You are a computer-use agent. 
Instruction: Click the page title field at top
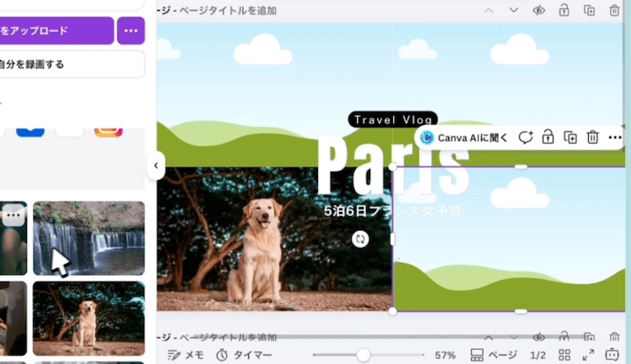pos(228,11)
